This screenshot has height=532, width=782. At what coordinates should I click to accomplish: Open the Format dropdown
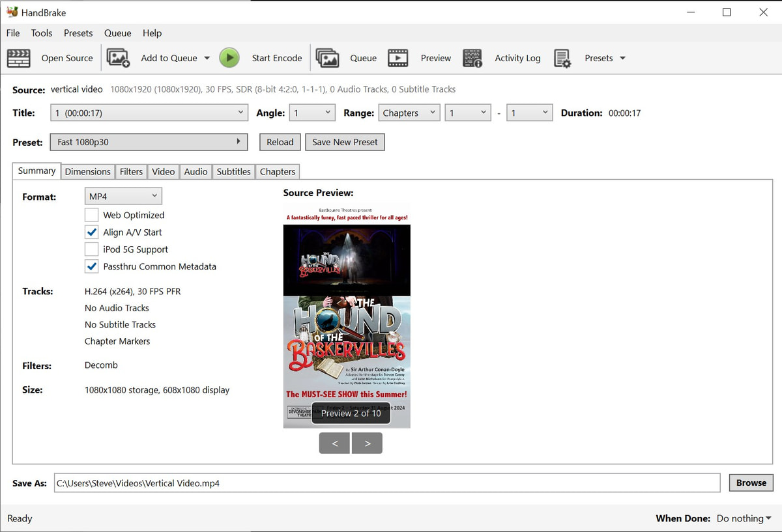click(x=123, y=195)
